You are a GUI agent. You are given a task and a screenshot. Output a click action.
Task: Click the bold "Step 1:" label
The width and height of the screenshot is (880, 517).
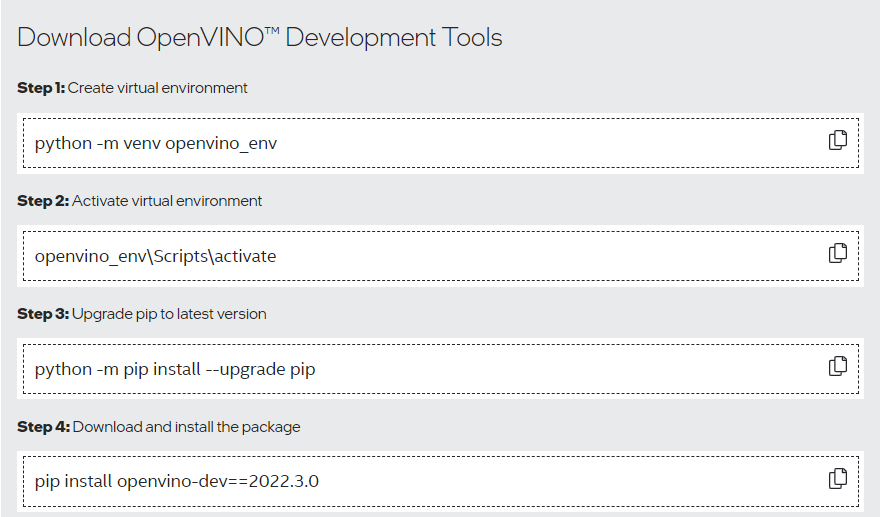click(x=41, y=88)
